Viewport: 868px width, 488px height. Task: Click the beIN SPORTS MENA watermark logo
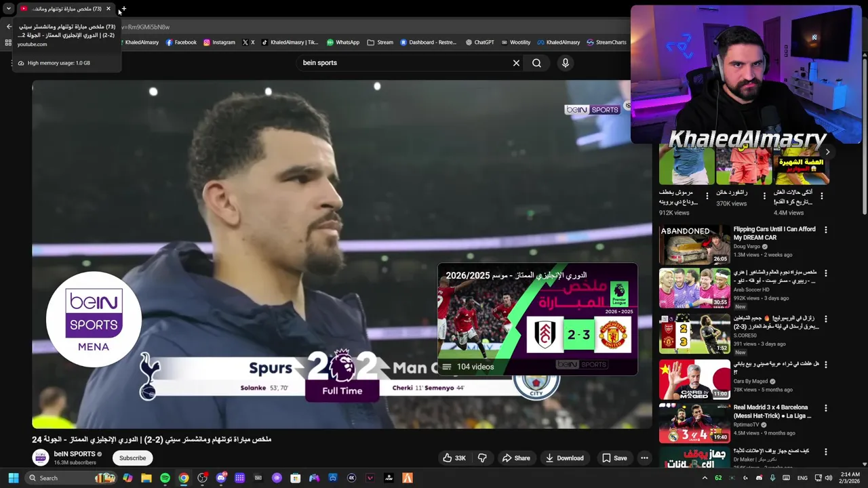pos(94,319)
